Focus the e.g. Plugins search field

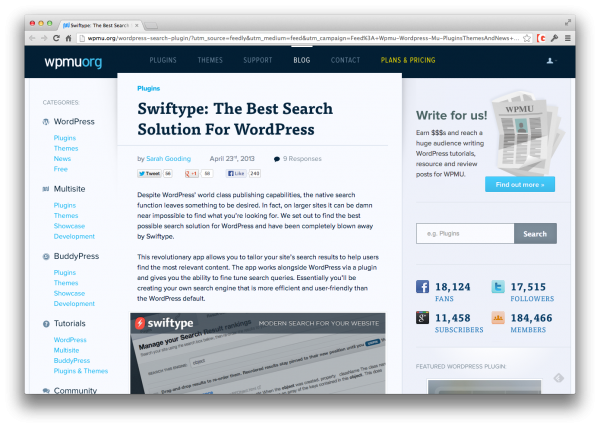coord(465,234)
